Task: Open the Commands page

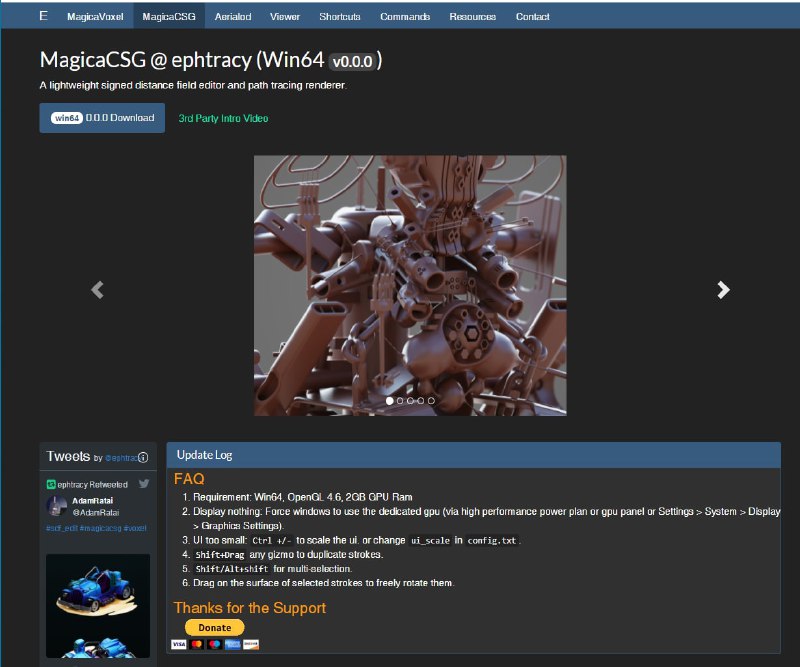Action: pos(405,16)
